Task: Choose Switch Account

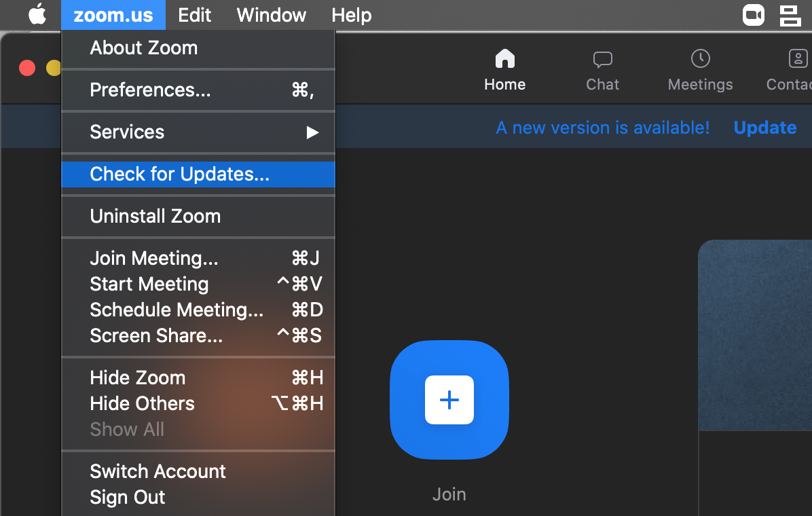Action: (198, 471)
